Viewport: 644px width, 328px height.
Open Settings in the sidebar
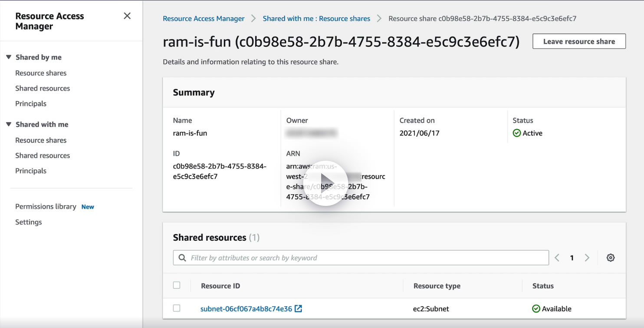click(x=29, y=222)
